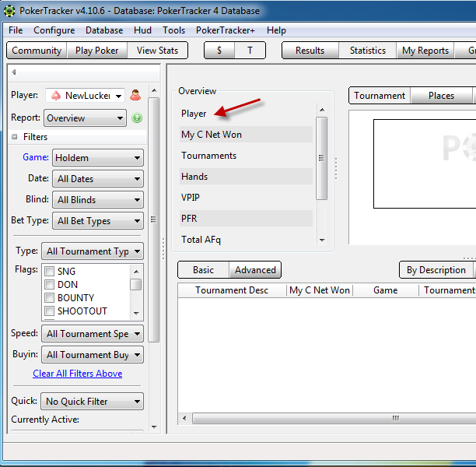Screen dimensions: 476x467
Task: Open the Bet Type dropdown
Action: [98, 220]
